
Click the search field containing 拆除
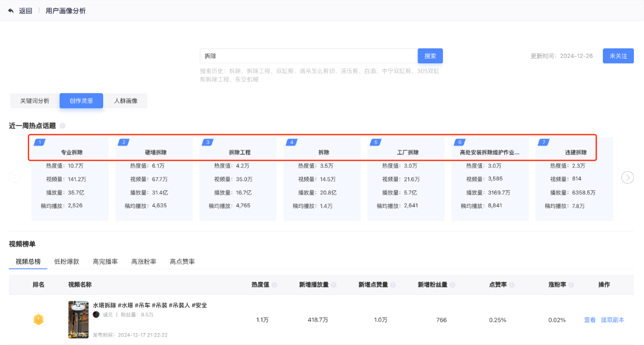(308, 56)
